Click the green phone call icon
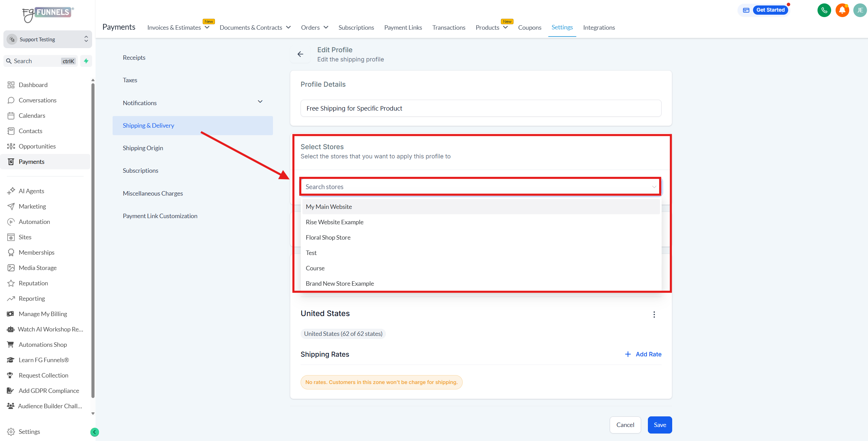The width and height of the screenshot is (868, 441). tap(824, 10)
